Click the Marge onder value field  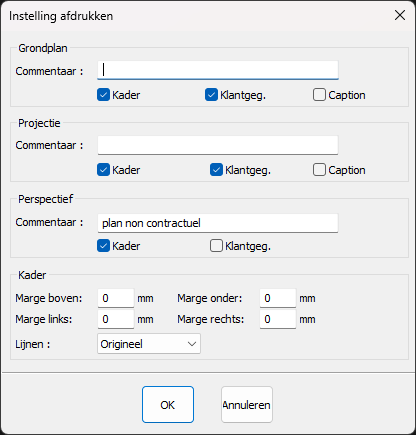click(278, 298)
